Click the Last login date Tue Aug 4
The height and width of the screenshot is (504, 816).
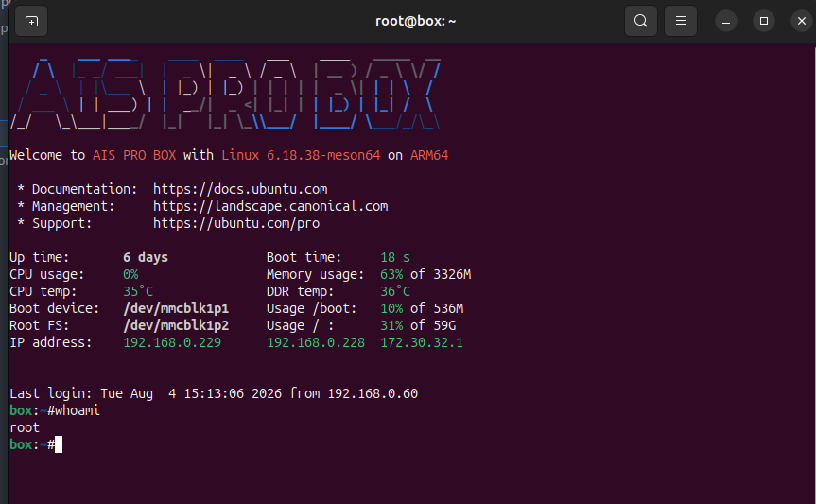138,393
